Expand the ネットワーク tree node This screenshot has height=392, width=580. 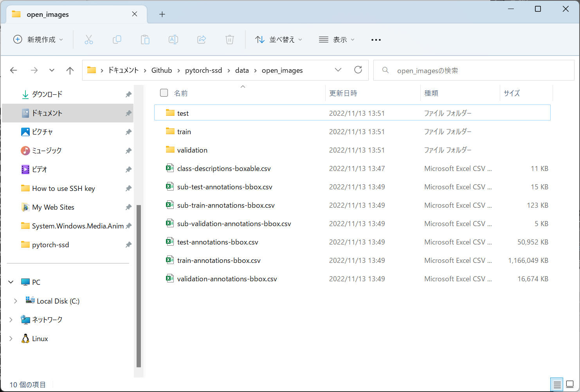click(x=11, y=320)
